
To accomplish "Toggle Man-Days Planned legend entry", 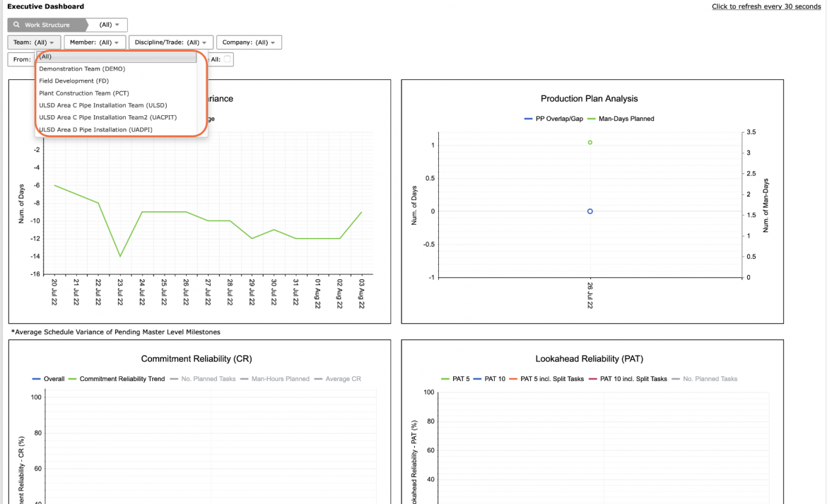I will (621, 119).
